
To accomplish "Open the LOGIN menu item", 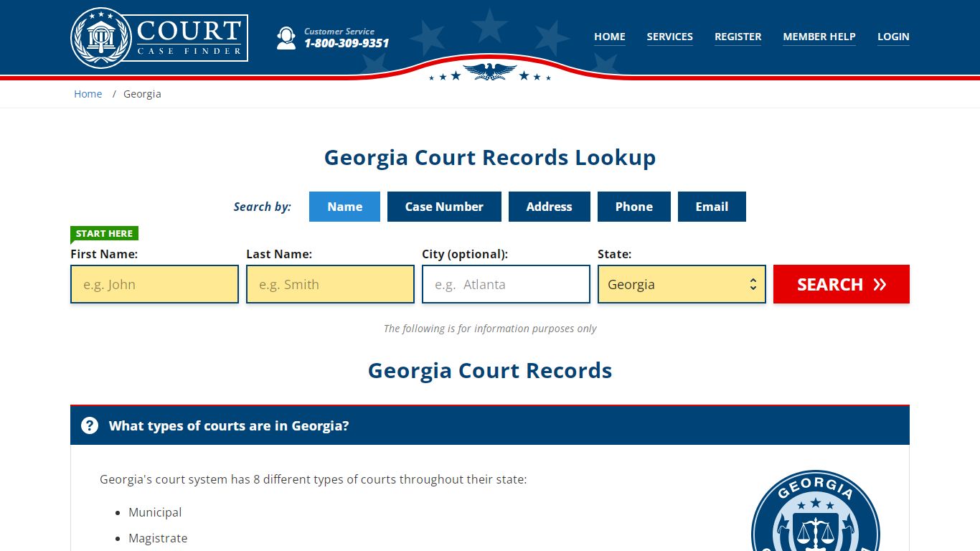I will click(893, 37).
